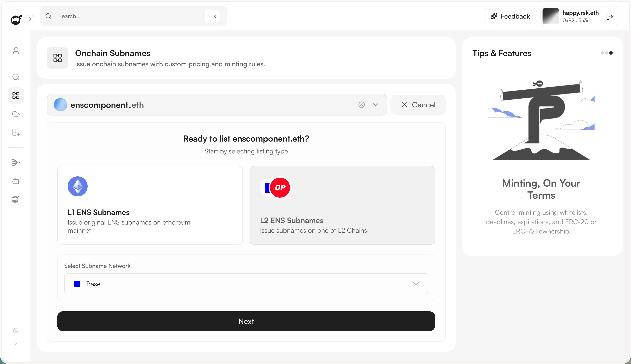Select the L2 ENS Subnames listing type
The width and height of the screenshot is (631, 364).
pos(342,205)
